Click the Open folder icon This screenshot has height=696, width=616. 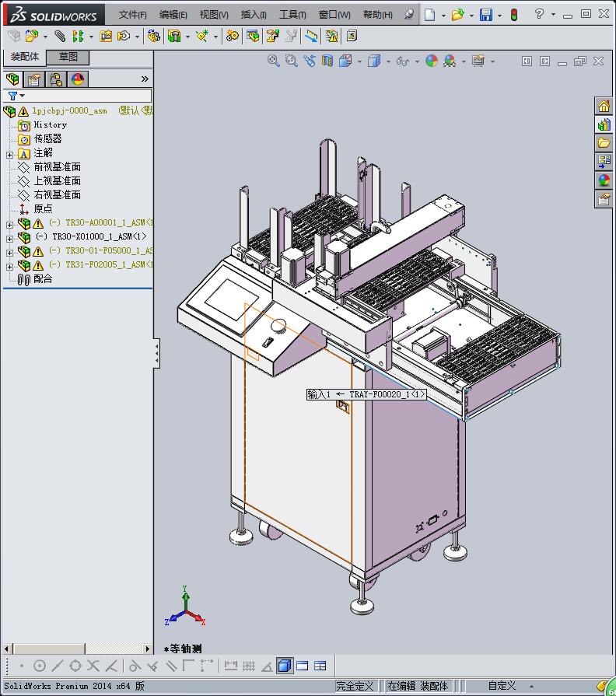[457, 15]
